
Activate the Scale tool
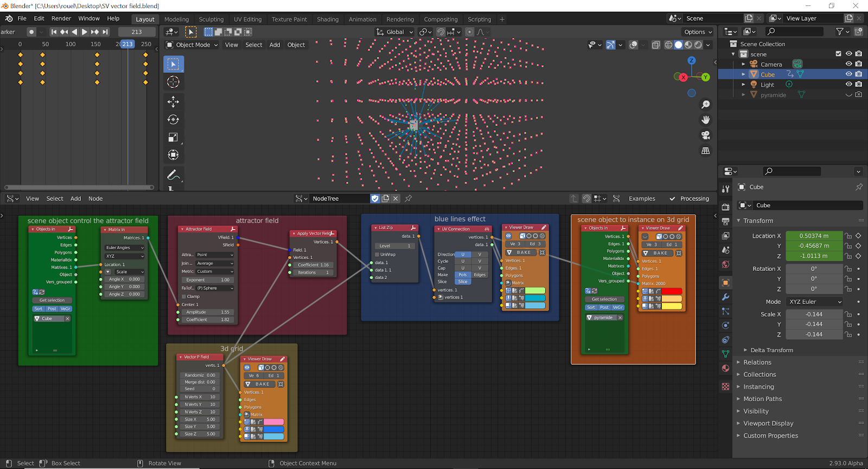pos(174,137)
